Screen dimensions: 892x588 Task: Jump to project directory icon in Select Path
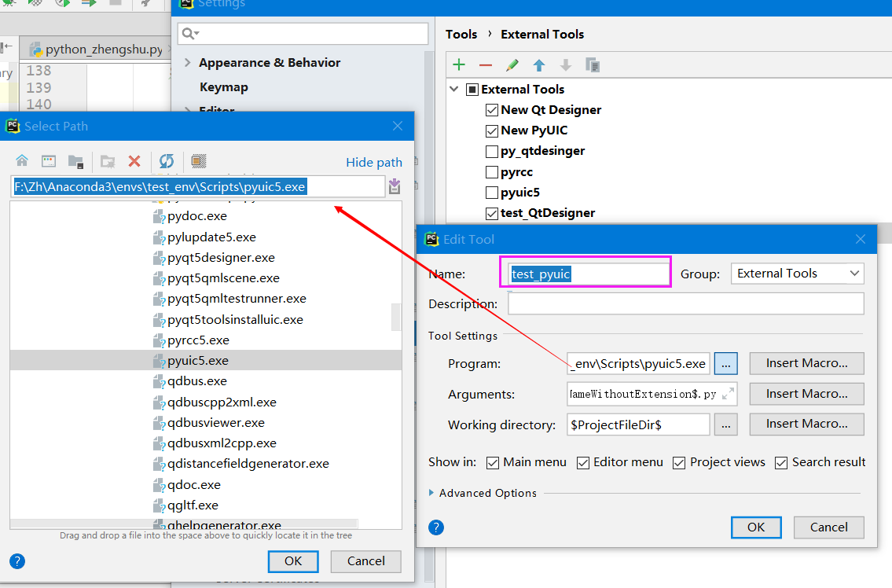(75, 162)
